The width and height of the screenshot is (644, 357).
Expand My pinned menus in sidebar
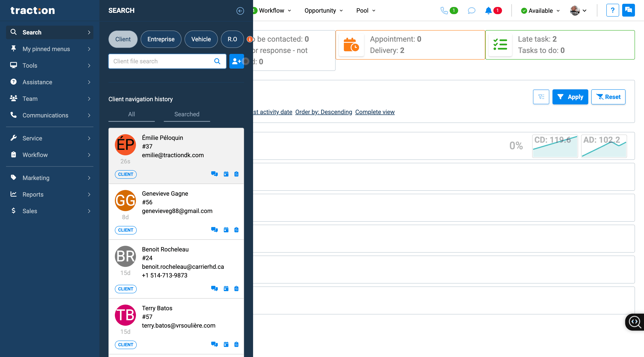[x=50, y=49]
